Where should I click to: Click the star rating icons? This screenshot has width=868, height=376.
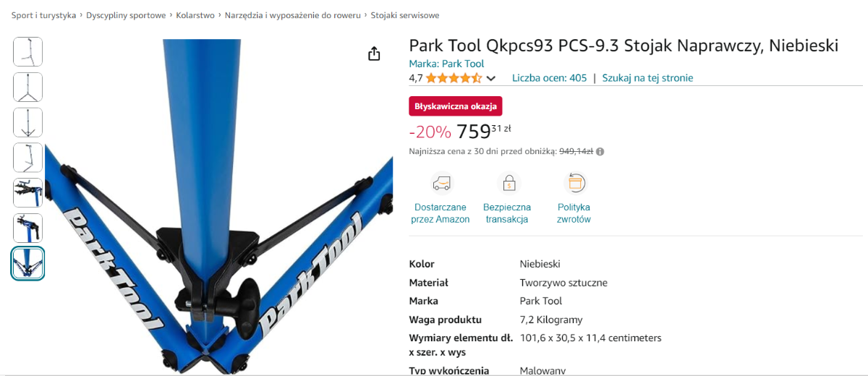(454, 78)
